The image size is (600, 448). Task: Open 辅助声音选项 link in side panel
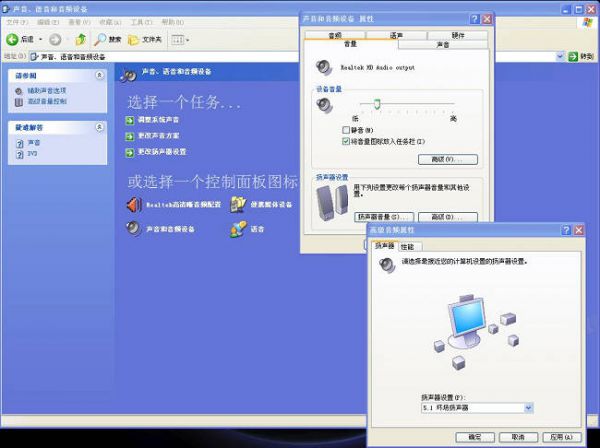pyautogui.click(x=47, y=91)
